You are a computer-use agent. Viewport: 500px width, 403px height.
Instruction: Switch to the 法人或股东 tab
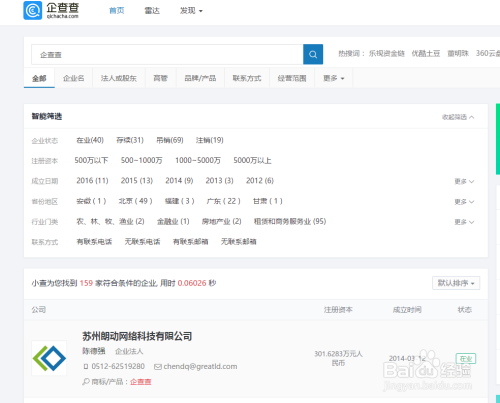click(x=119, y=78)
